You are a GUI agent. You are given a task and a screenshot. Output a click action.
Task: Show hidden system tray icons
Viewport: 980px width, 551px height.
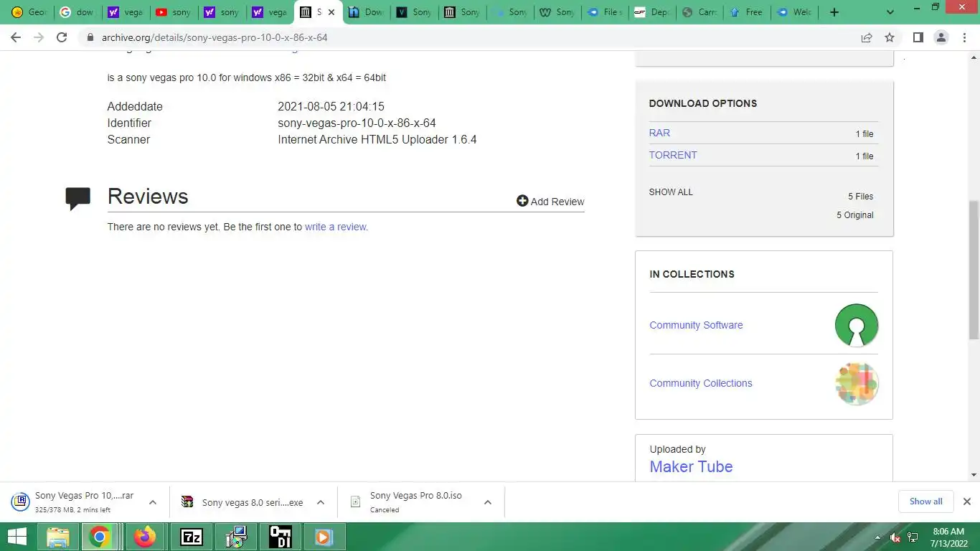877,537
